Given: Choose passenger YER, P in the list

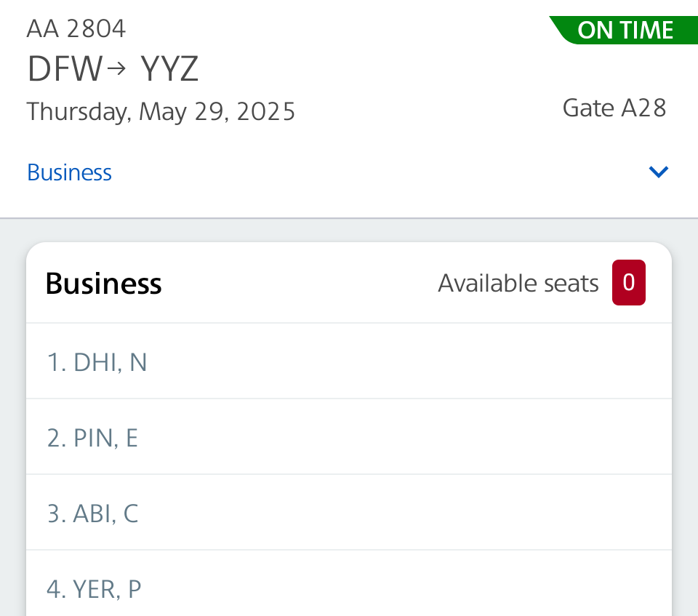Looking at the screenshot, I should coord(94,588).
